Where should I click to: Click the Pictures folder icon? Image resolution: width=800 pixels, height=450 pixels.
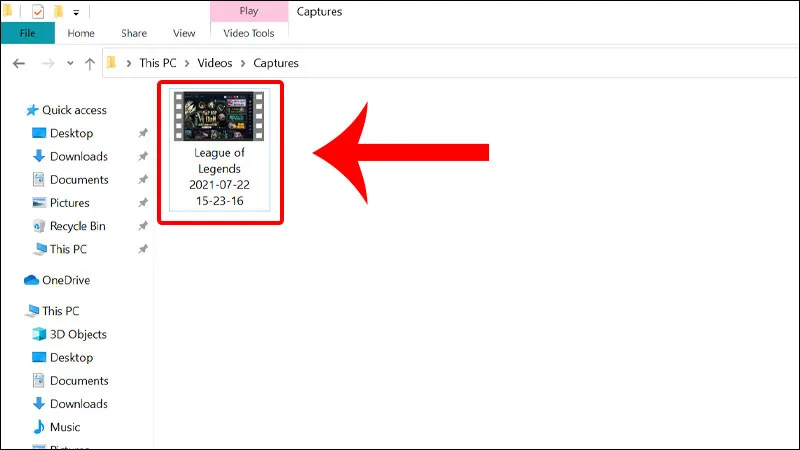pos(39,203)
